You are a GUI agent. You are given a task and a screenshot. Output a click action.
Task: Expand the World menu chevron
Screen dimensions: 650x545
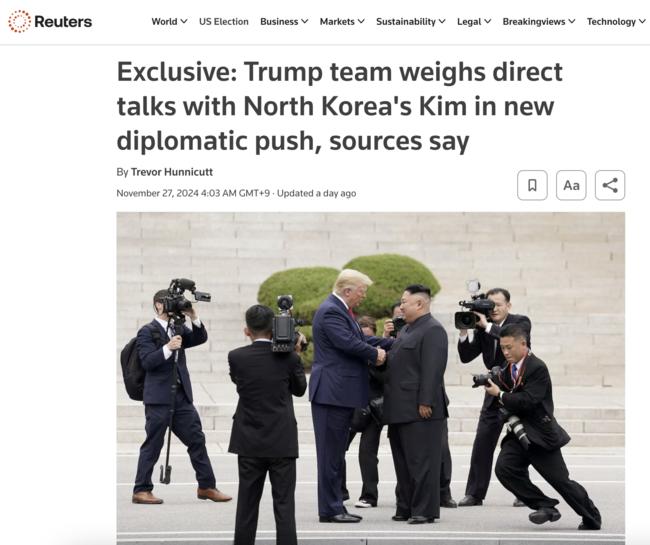click(x=184, y=22)
